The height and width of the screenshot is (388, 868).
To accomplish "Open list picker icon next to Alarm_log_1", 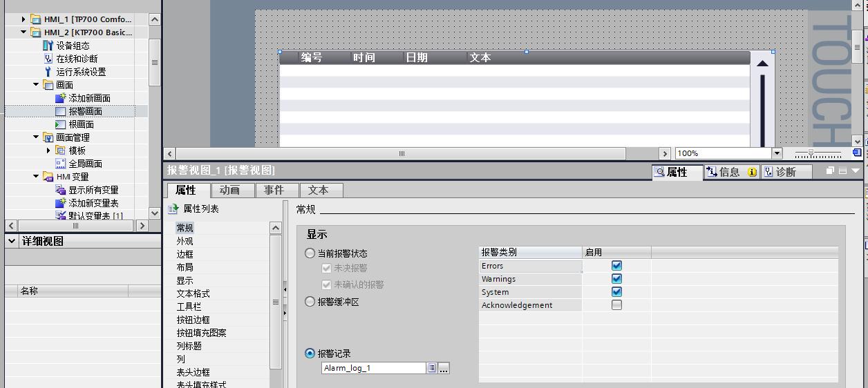I will [x=432, y=368].
